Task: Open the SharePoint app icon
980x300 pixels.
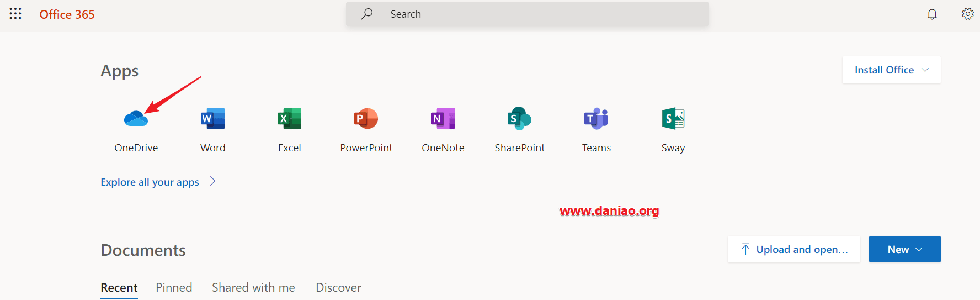Action: [519, 118]
